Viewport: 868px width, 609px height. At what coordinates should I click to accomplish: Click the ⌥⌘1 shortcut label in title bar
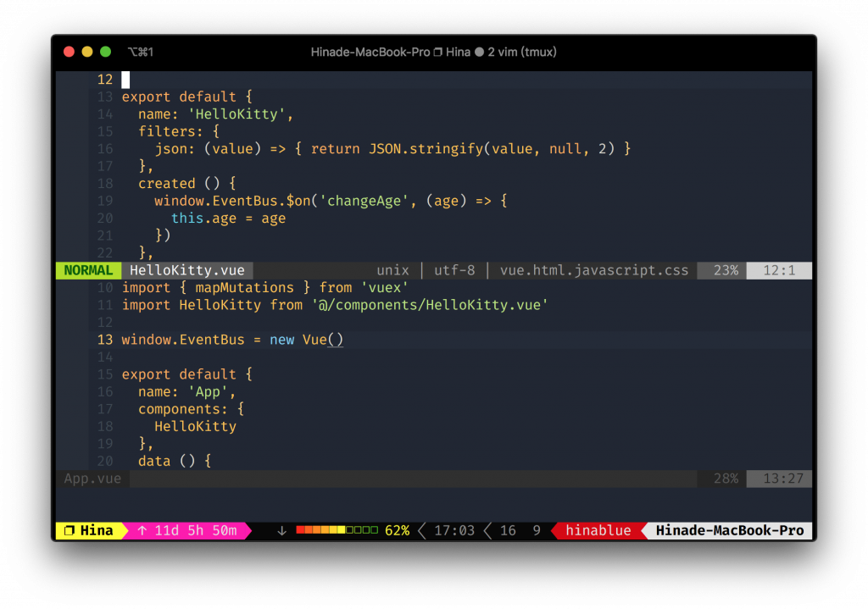click(x=141, y=52)
